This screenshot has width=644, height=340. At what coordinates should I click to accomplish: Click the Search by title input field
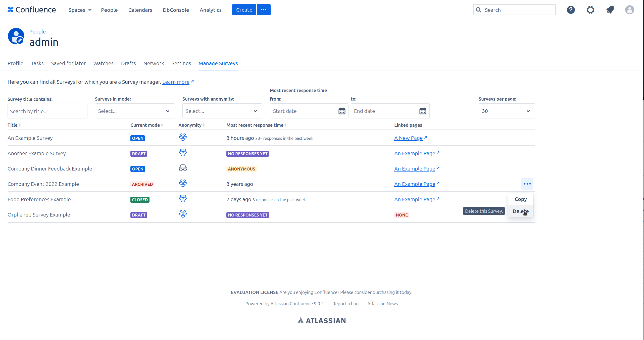[47, 111]
